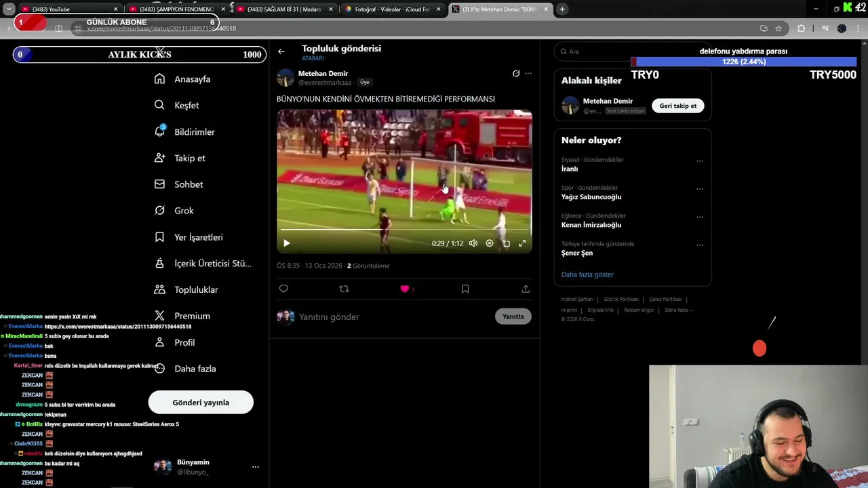Open Hizmet Şartları footer link

tap(576, 299)
